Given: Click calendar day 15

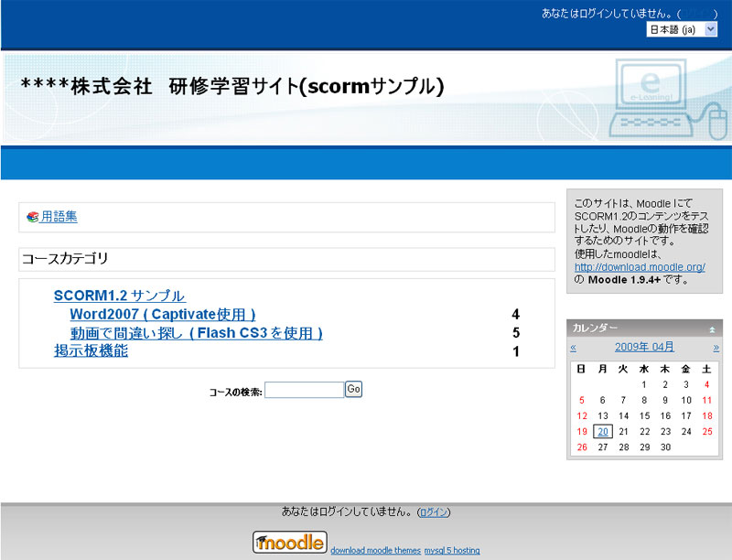Looking at the screenshot, I should coord(644,415).
